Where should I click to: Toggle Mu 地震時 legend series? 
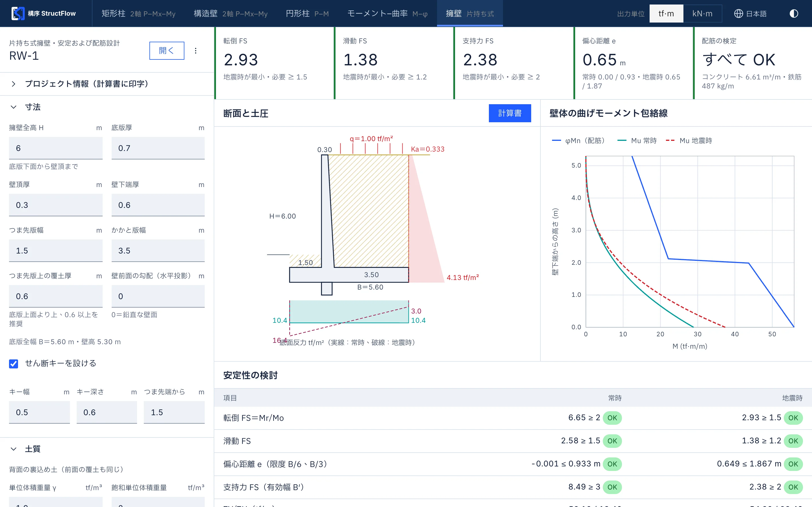(689, 141)
